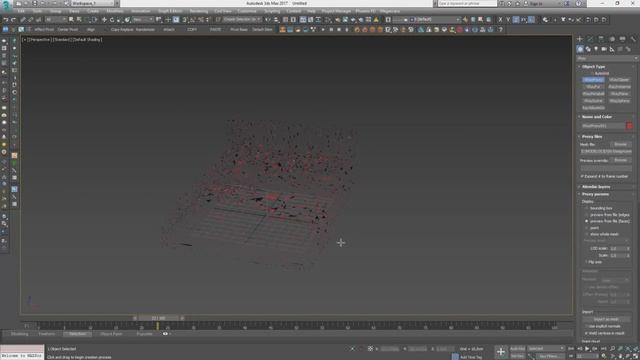Switch to the Object Paint ribbon tab
Screen dimensions: 640x360
[x=111, y=334]
